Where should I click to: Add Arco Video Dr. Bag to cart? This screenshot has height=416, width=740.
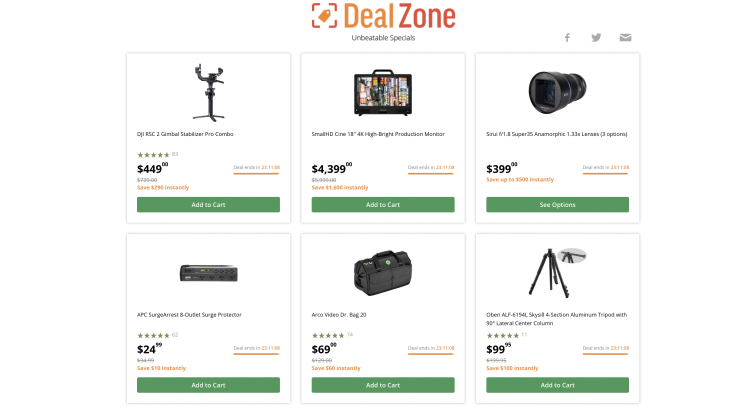383,385
